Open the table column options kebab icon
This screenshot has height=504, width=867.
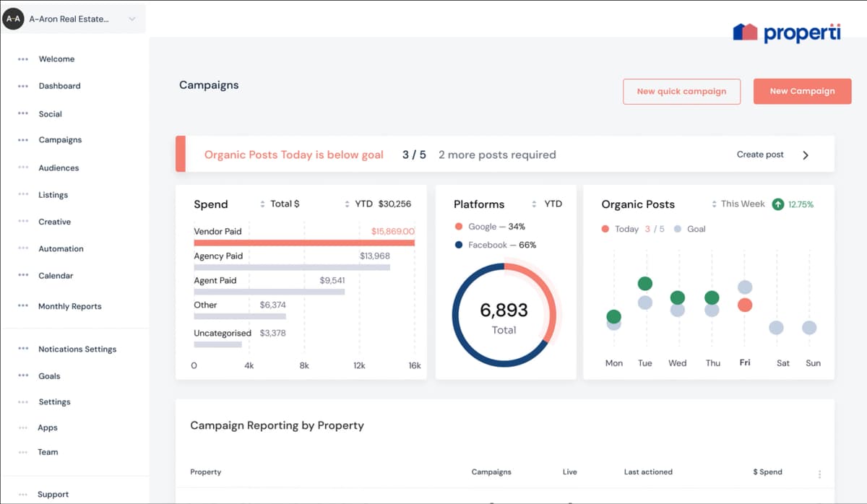(x=819, y=474)
